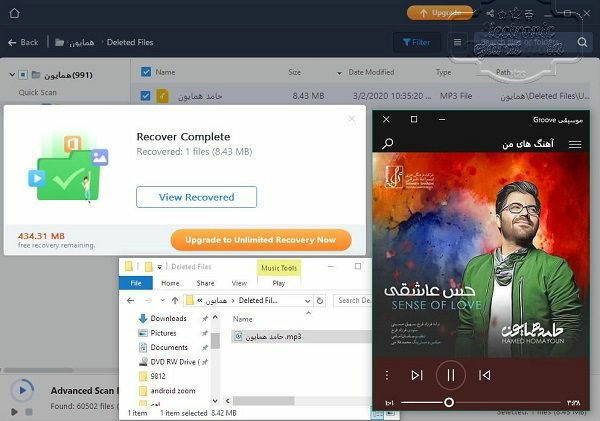The image size is (600, 421).
Task: Open the Share tab in Explorer
Action: point(205,283)
